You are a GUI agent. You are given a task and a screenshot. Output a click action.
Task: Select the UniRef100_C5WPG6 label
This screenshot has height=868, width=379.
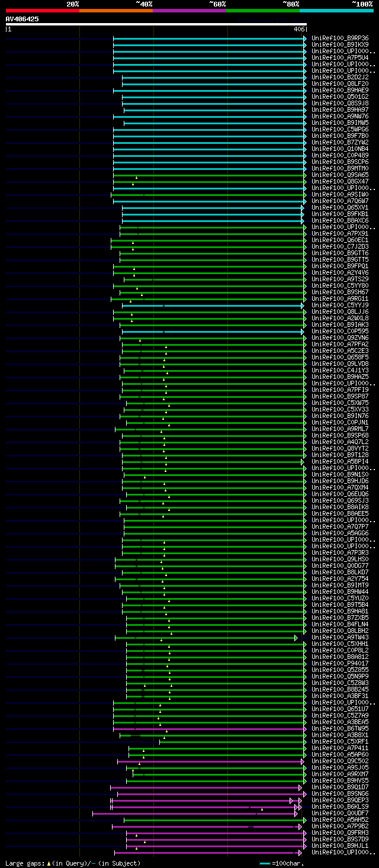pyautogui.click(x=340, y=129)
